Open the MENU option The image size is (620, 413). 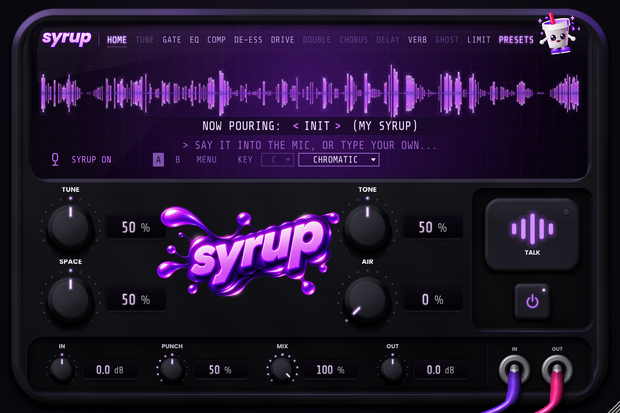click(x=206, y=160)
